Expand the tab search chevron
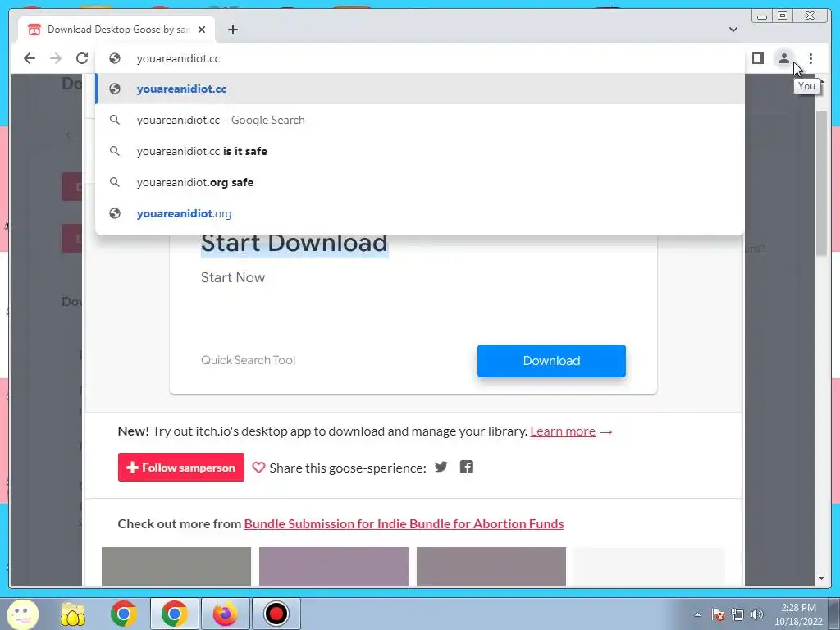 [x=733, y=30]
